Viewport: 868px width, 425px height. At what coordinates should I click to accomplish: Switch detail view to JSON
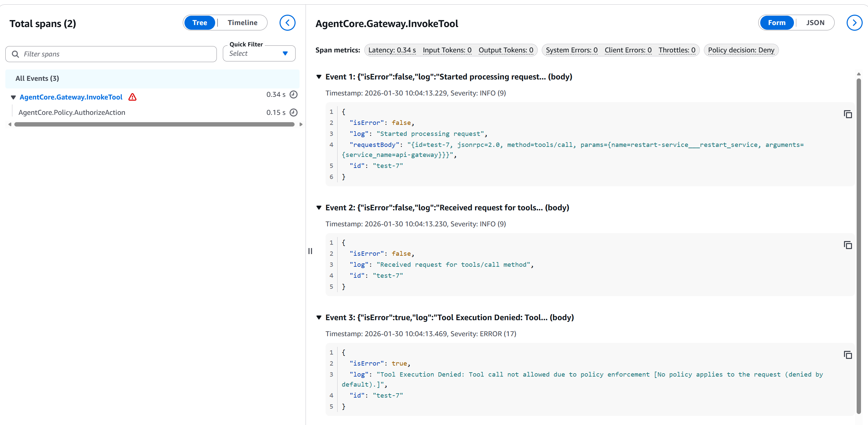coord(815,23)
